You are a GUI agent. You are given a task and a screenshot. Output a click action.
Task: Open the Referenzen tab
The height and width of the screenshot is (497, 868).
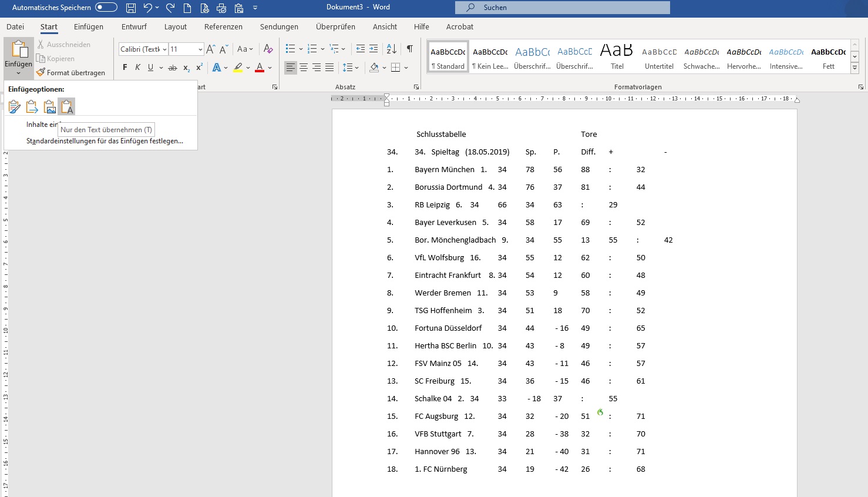pos(223,26)
